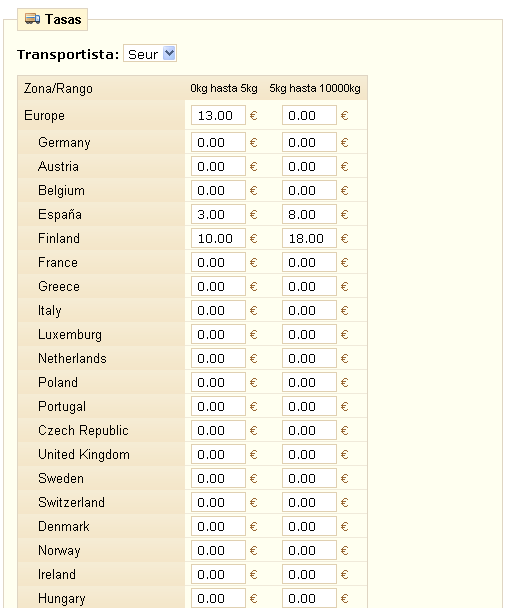The height and width of the screenshot is (608, 506).
Task: Click Portugal's 5kg hasta 10000kg price field
Action: coord(309,406)
